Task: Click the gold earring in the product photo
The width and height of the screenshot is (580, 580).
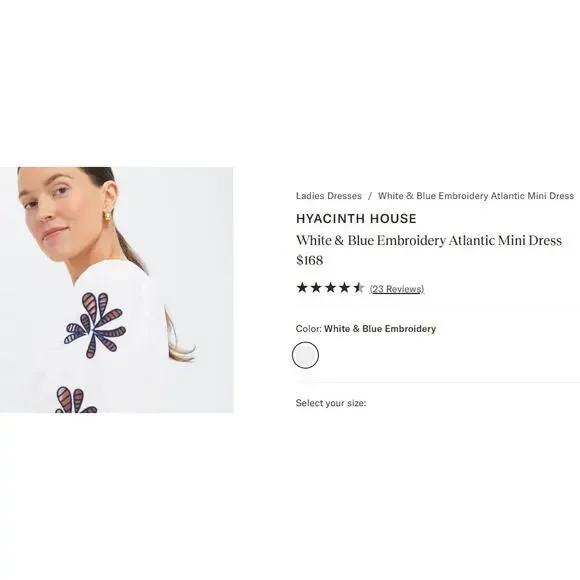Action: click(x=108, y=216)
